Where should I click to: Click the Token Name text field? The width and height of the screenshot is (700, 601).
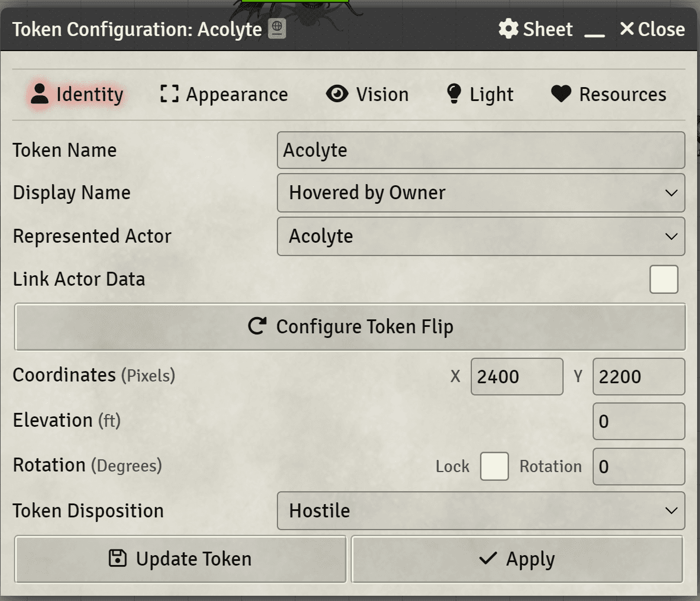pos(481,150)
